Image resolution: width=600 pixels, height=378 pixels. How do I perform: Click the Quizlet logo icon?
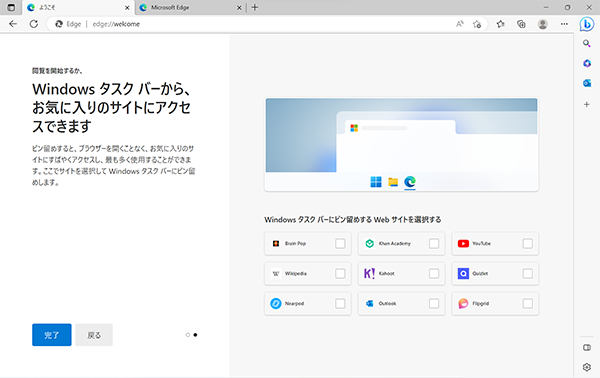[x=463, y=274]
